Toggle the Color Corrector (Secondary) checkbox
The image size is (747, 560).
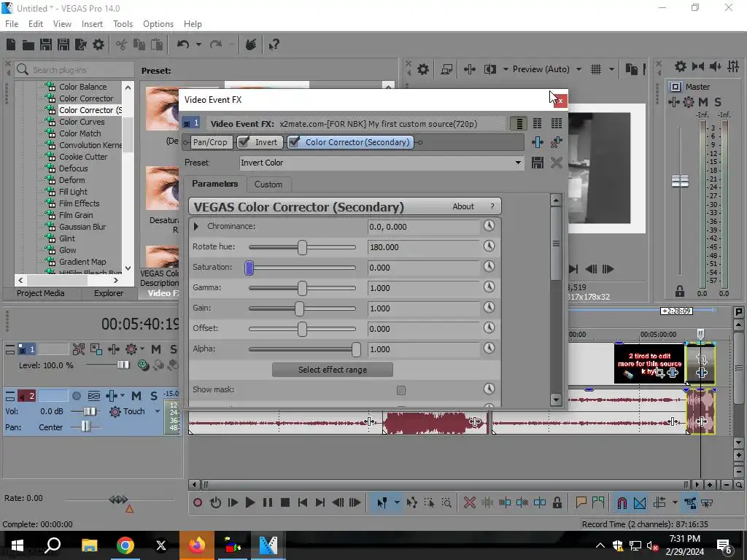[294, 142]
